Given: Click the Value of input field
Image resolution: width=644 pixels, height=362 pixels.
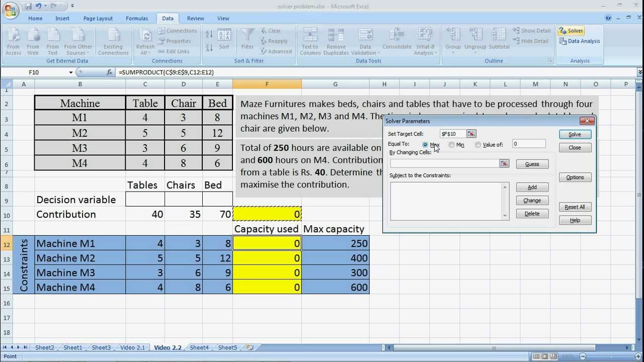Looking at the screenshot, I should pos(529,144).
